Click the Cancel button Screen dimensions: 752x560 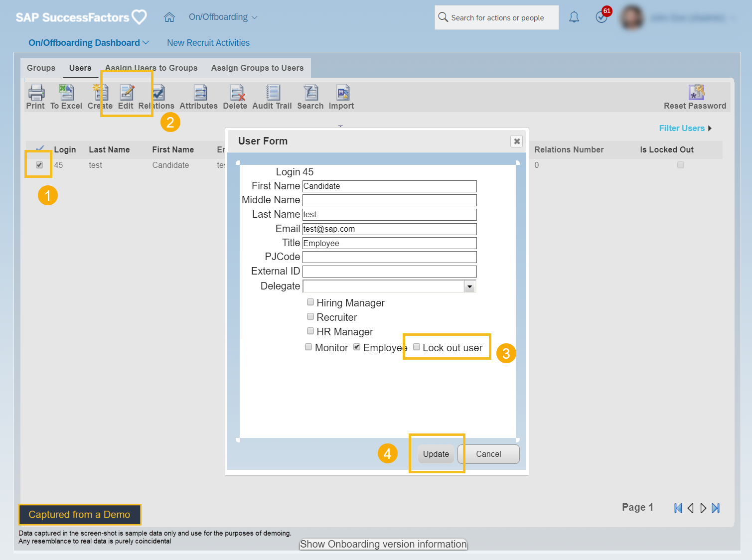[x=488, y=454]
